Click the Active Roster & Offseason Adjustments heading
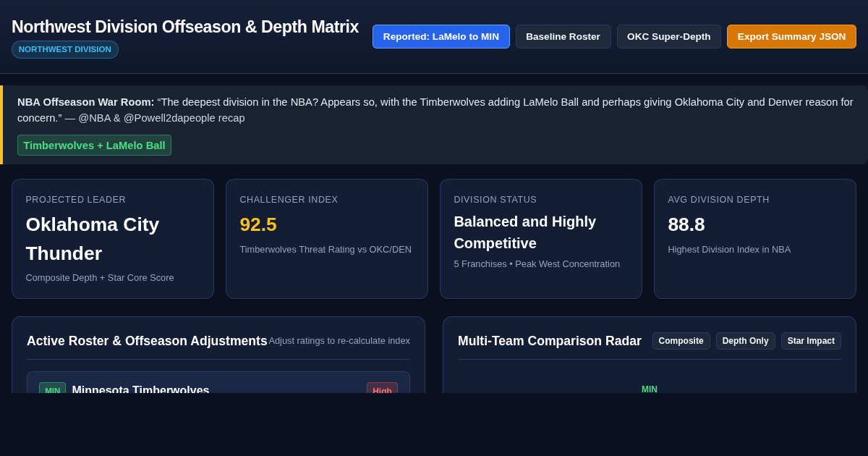The width and height of the screenshot is (868, 456). coord(147,341)
